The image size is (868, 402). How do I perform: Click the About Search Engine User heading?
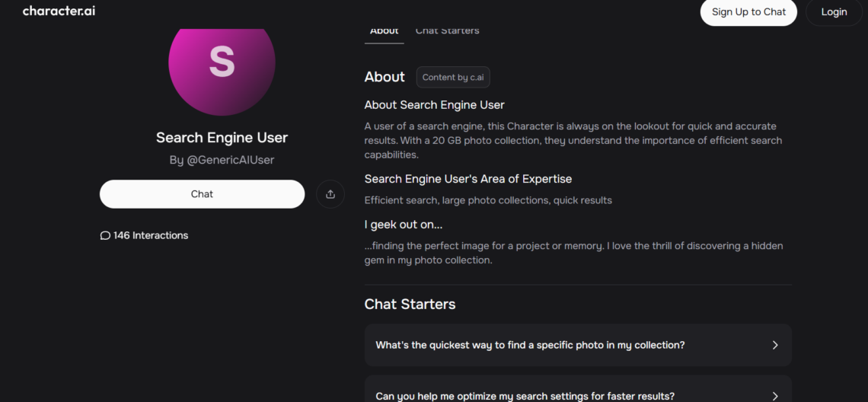click(435, 104)
